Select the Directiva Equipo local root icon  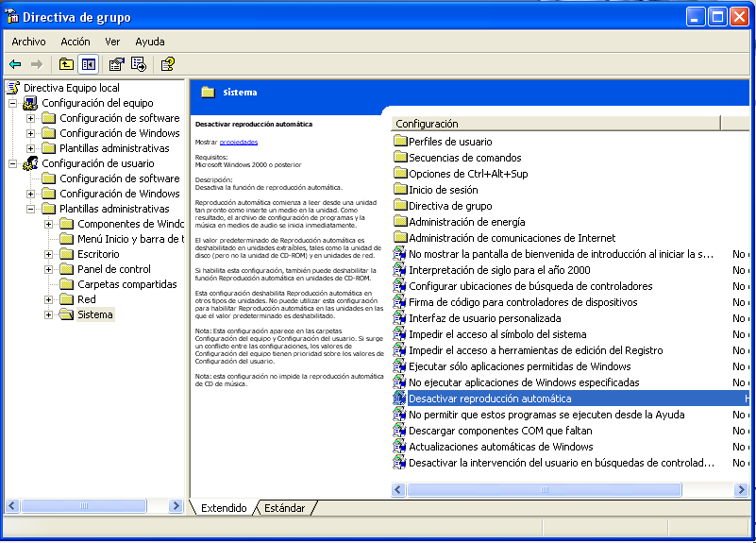tap(13, 88)
